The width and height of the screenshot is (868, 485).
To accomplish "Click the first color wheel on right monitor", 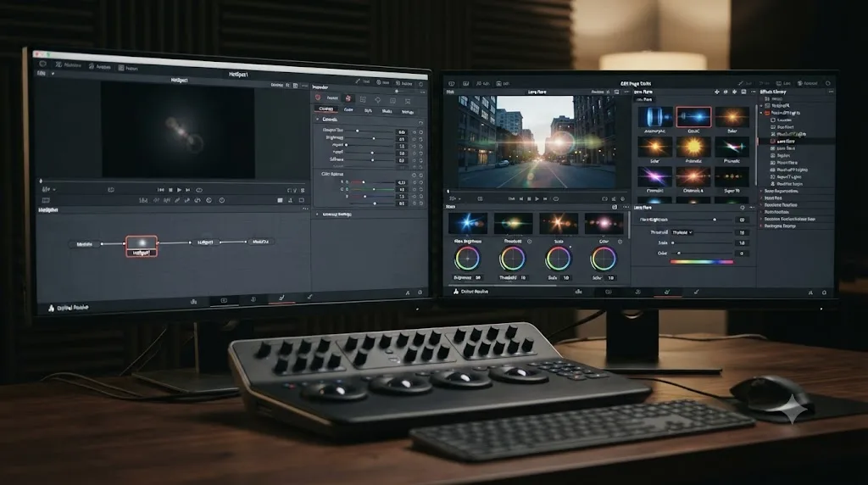I will pos(467,258).
